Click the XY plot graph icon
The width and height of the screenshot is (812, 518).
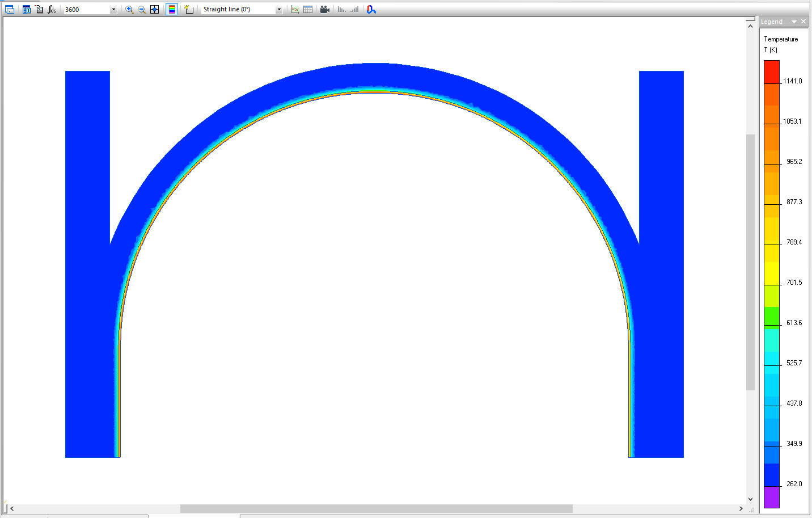(295, 9)
